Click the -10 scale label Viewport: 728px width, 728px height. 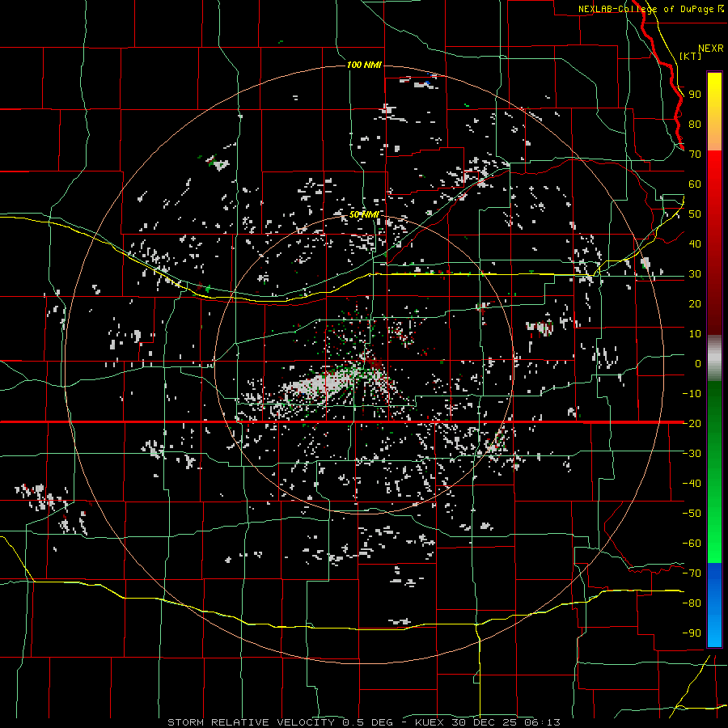[x=692, y=394]
